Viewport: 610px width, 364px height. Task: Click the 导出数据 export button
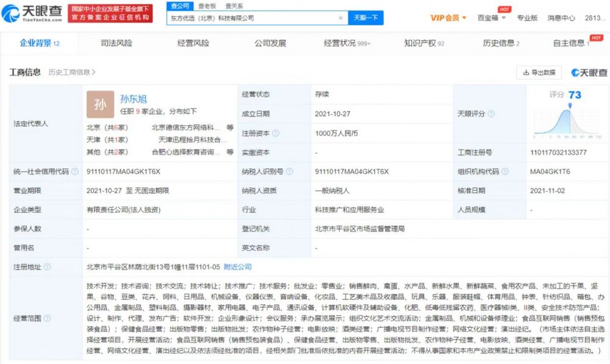(x=539, y=73)
